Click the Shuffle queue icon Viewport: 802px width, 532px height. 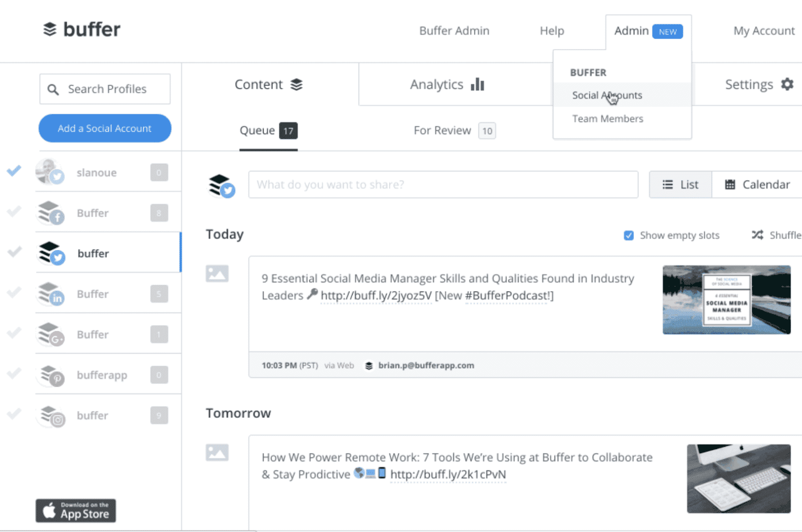(757, 235)
